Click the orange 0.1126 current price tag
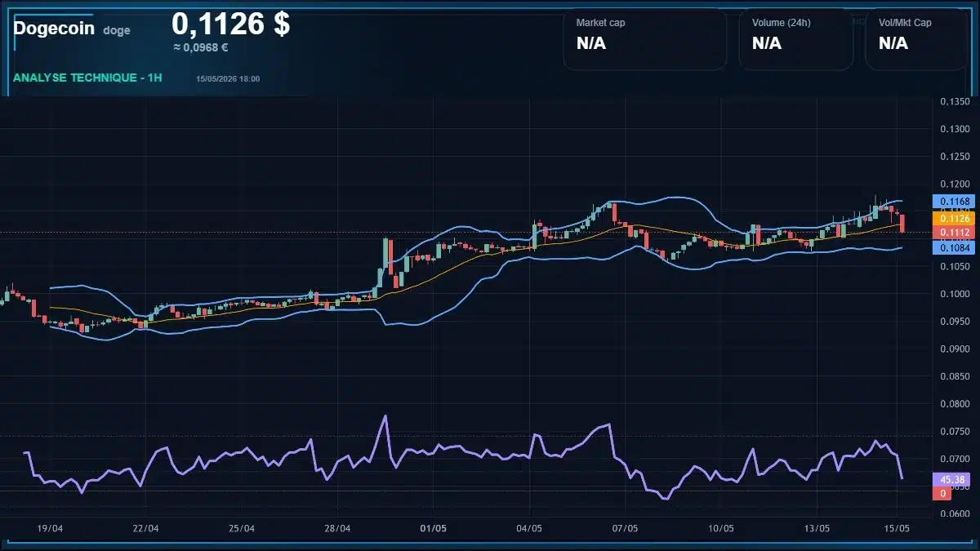 click(954, 218)
